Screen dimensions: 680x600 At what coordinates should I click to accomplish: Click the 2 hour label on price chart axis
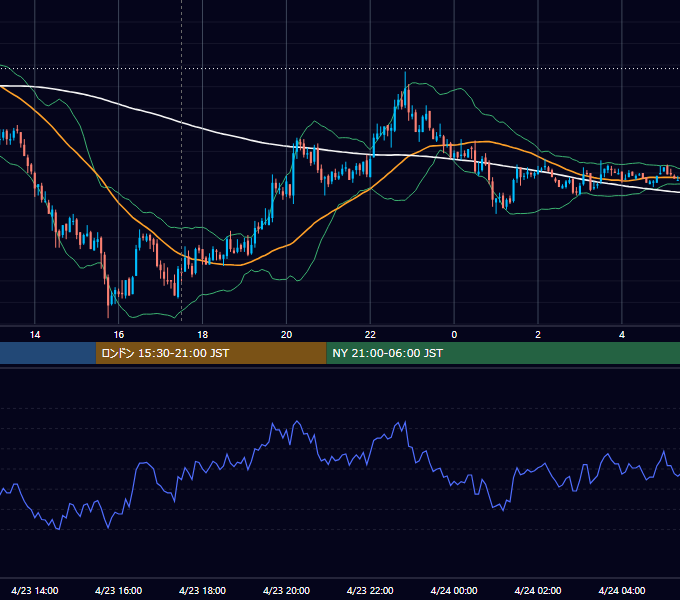[538, 335]
